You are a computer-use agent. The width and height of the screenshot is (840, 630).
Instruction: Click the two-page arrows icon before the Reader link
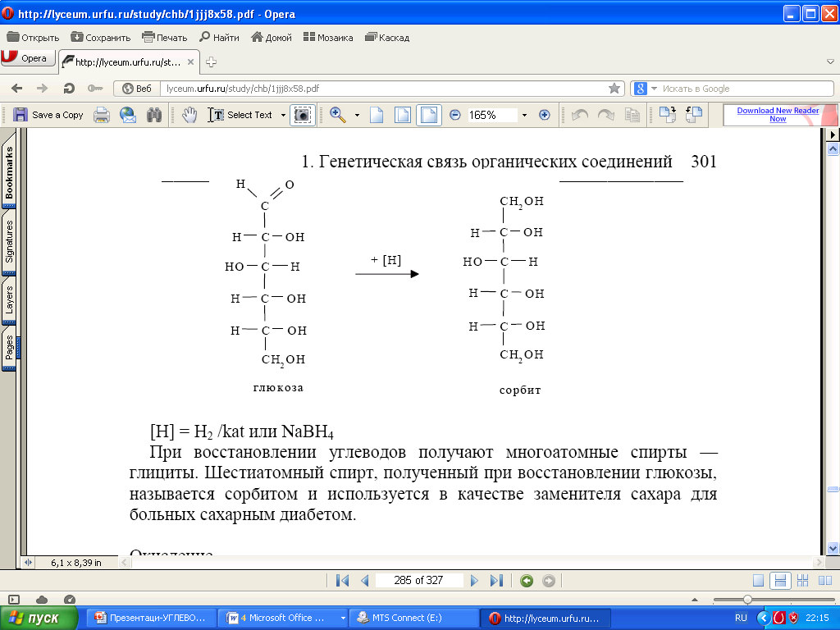pos(694,115)
